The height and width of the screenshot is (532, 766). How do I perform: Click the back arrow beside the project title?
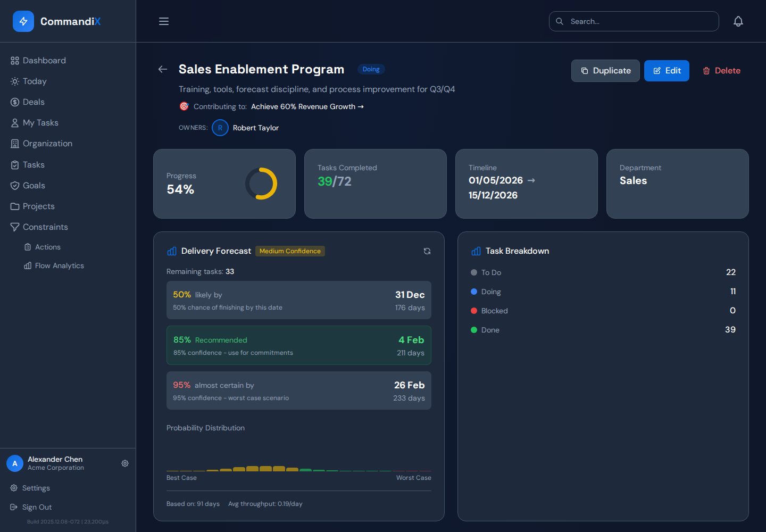163,69
